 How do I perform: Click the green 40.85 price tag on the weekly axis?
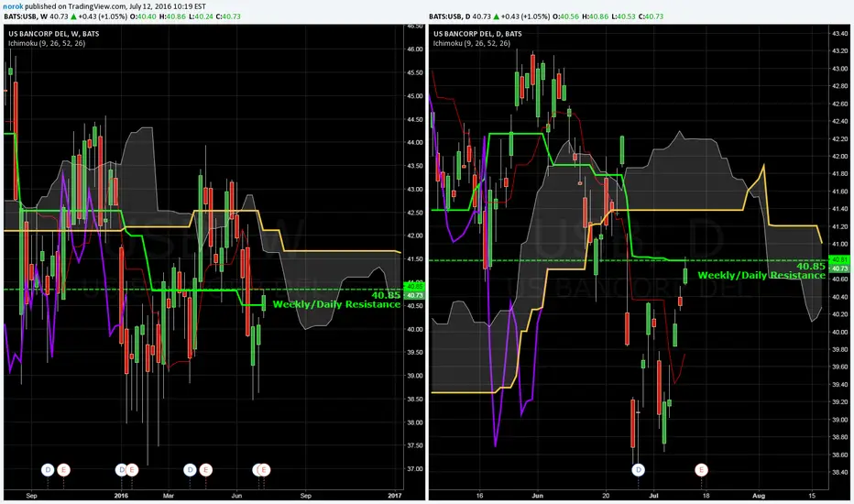coord(414,286)
